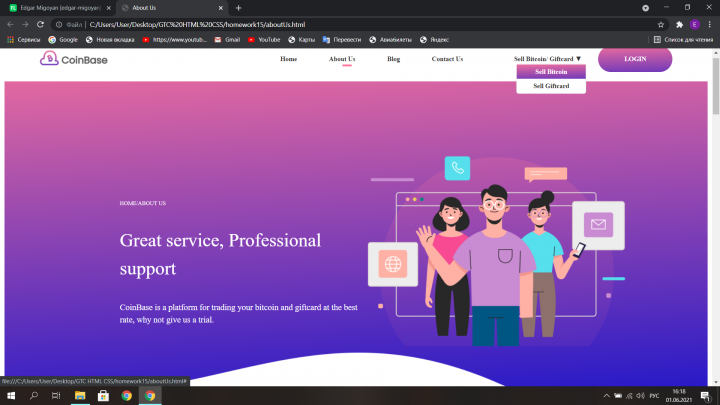Open Chrome three-dot menu
Screen dimensions: 720x405
(709, 25)
